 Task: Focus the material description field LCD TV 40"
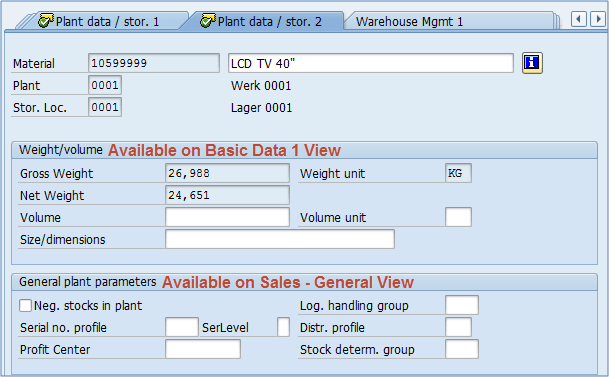click(x=371, y=63)
